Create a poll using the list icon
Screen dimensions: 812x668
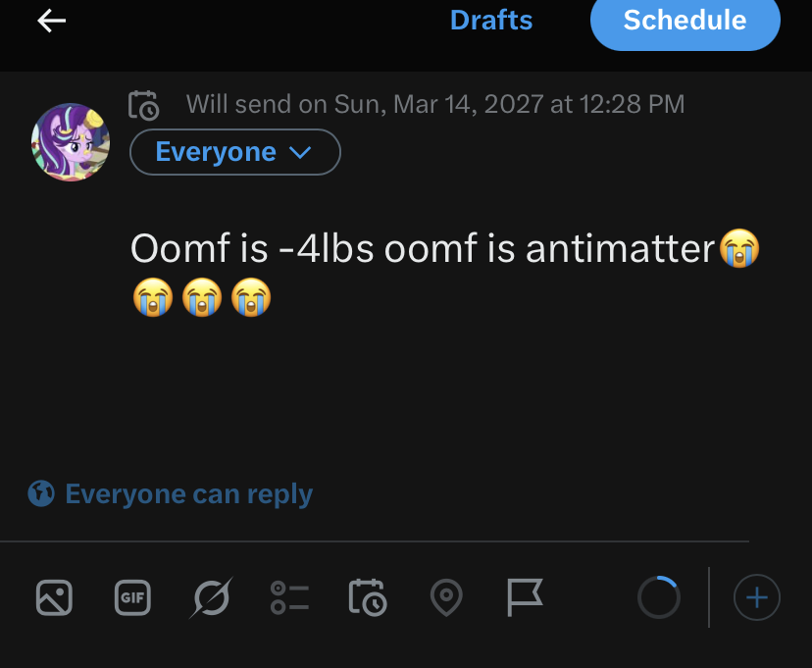(x=289, y=597)
